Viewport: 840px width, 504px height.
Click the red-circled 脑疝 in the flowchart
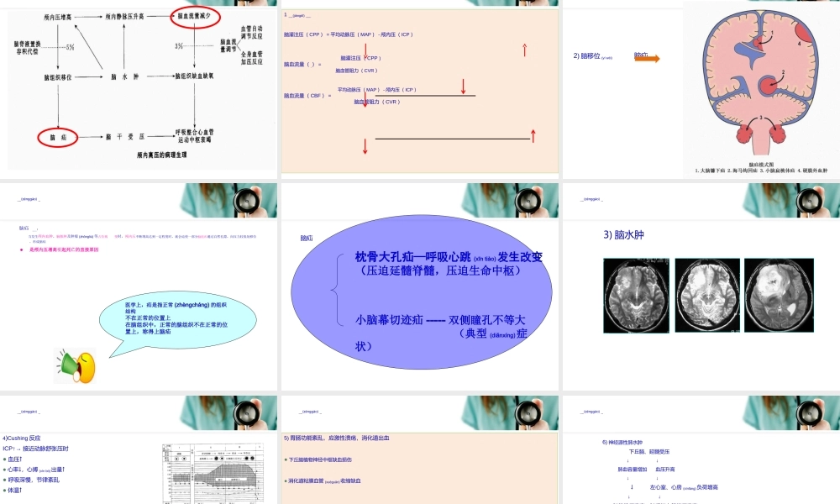(56, 135)
